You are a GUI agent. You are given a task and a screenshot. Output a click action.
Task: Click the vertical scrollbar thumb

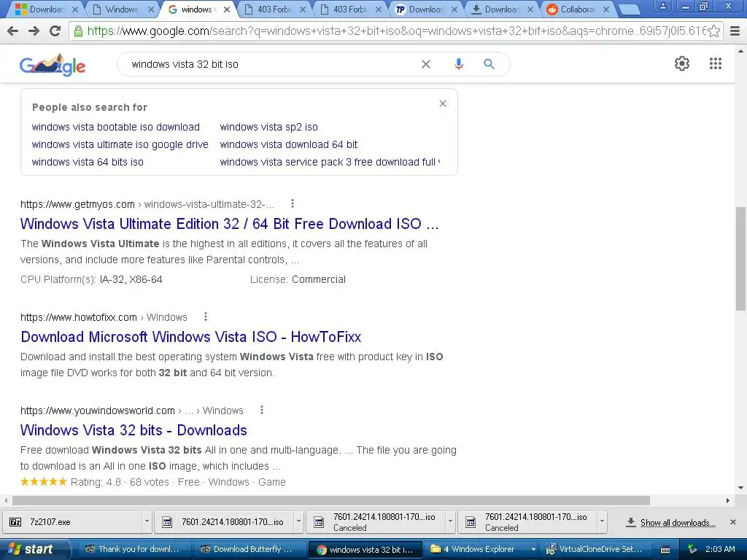click(x=740, y=259)
